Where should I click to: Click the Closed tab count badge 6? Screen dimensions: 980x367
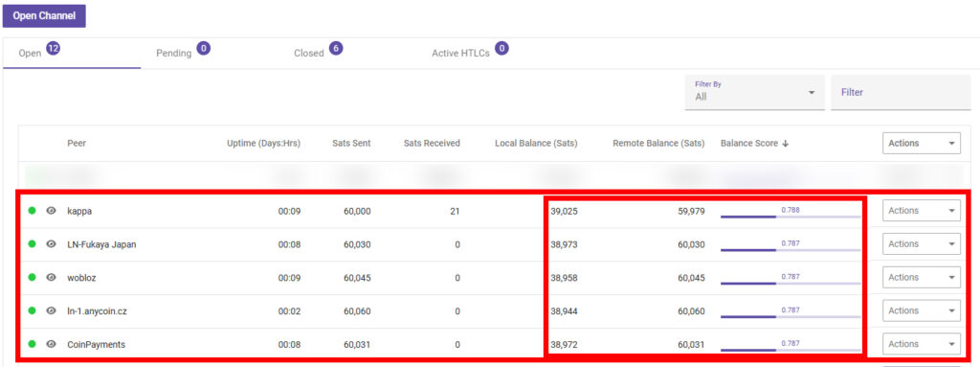pos(336,48)
